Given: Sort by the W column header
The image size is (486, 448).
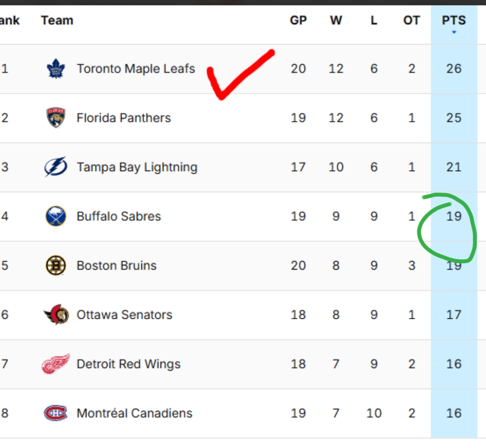Looking at the screenshot, I should [x=336, y=20].
